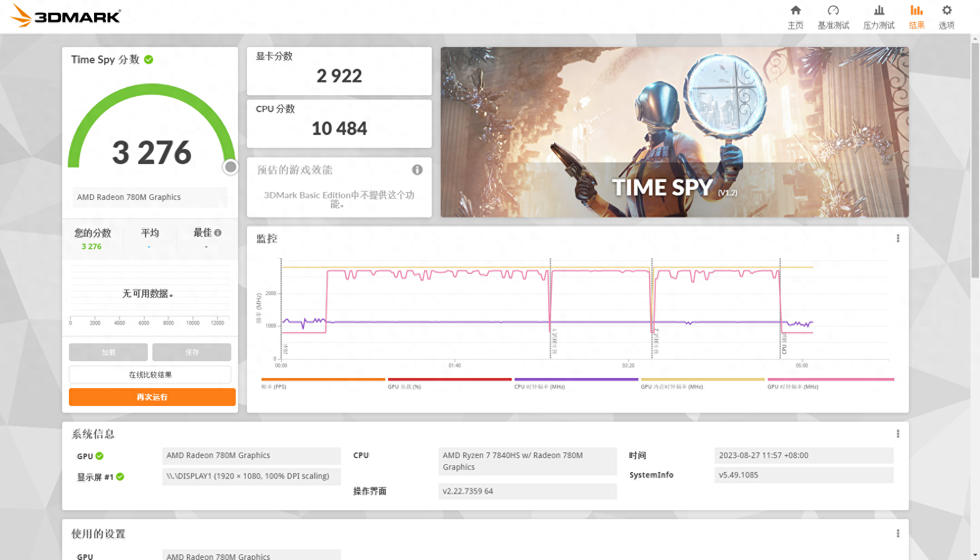Image resolution: width=980 pixels, height=560 pixels.
Task: Click the \\.\DISPLAY1 display value
Action: (251, 476)
